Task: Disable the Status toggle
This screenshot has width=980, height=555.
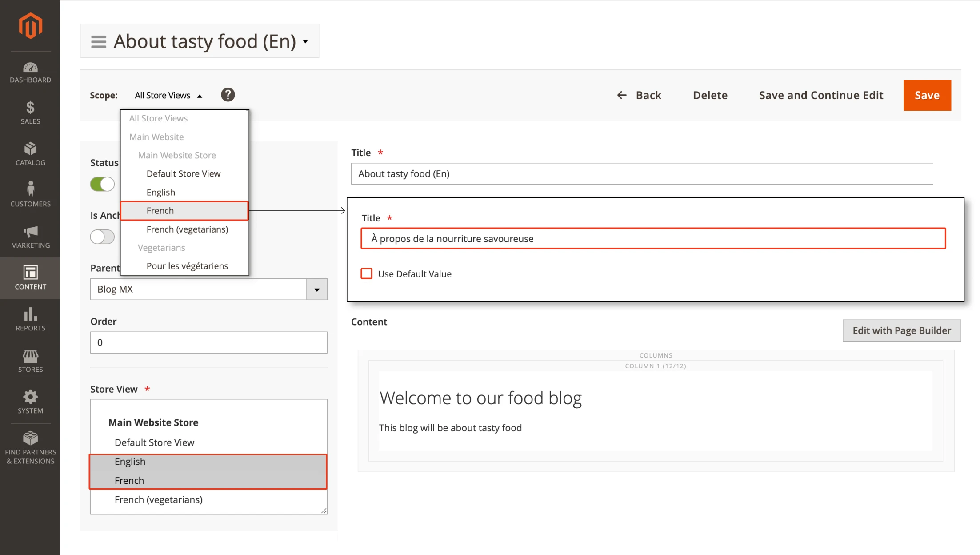Action: (102, 184)
